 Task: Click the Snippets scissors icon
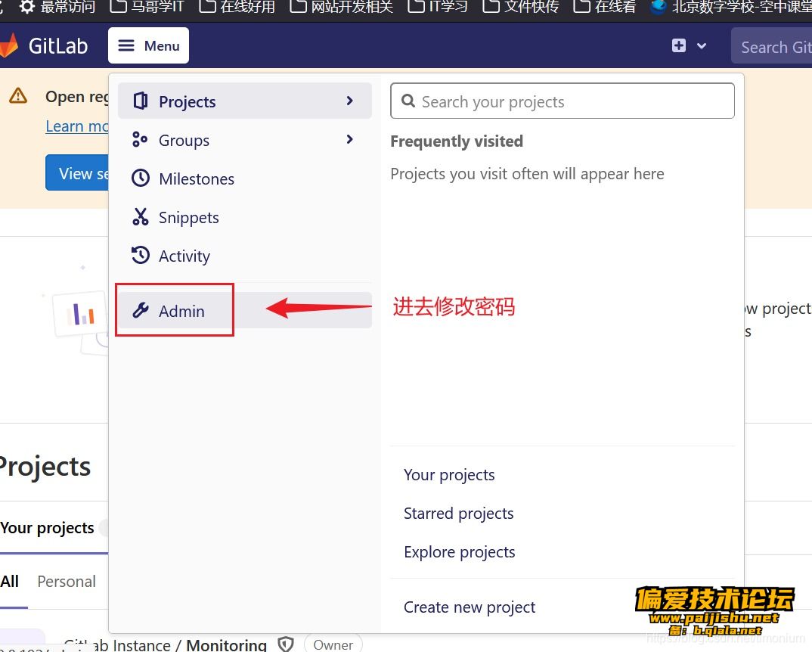141,216
